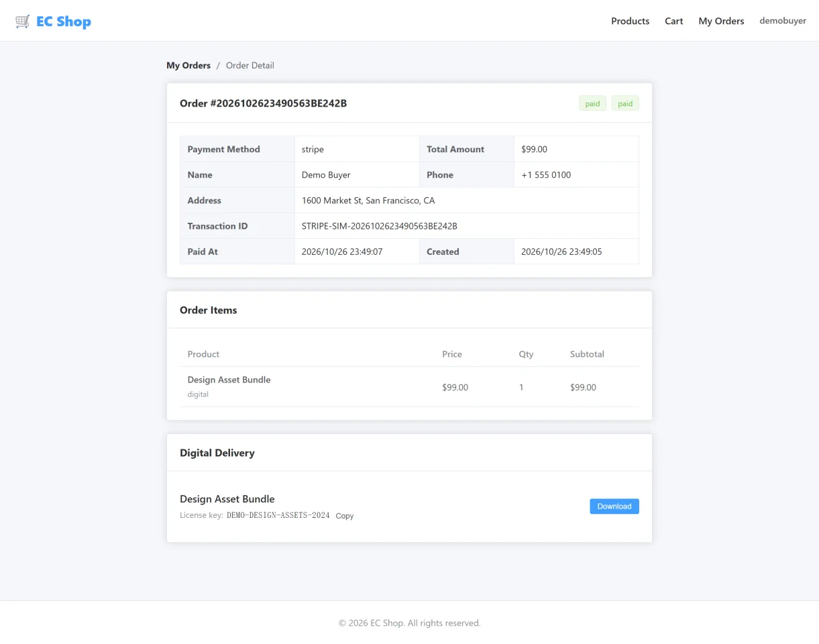Click the Product column header
Screen dimensions: 819x644
point(203,354)
